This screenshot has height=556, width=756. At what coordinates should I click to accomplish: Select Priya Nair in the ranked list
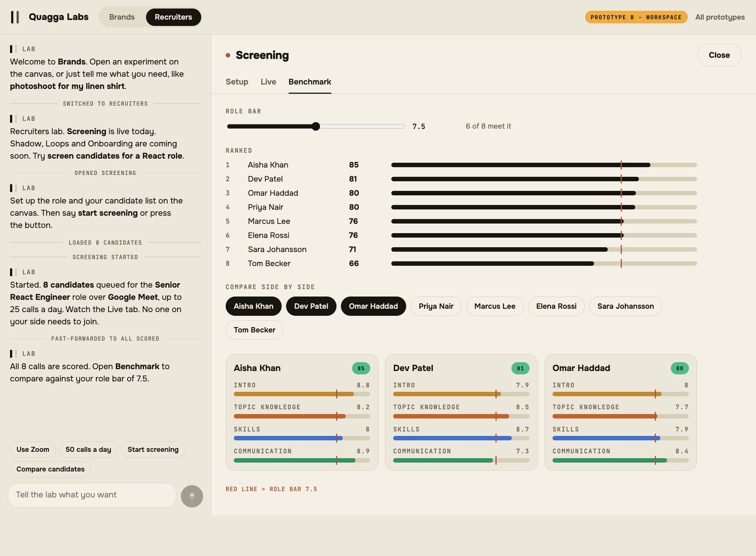coord(266,207)
